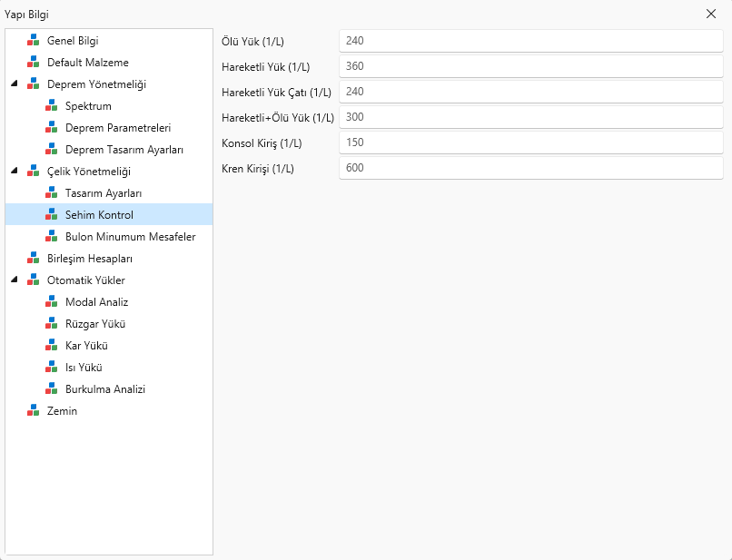Click the Birleşim Hesapları icon

33,258
